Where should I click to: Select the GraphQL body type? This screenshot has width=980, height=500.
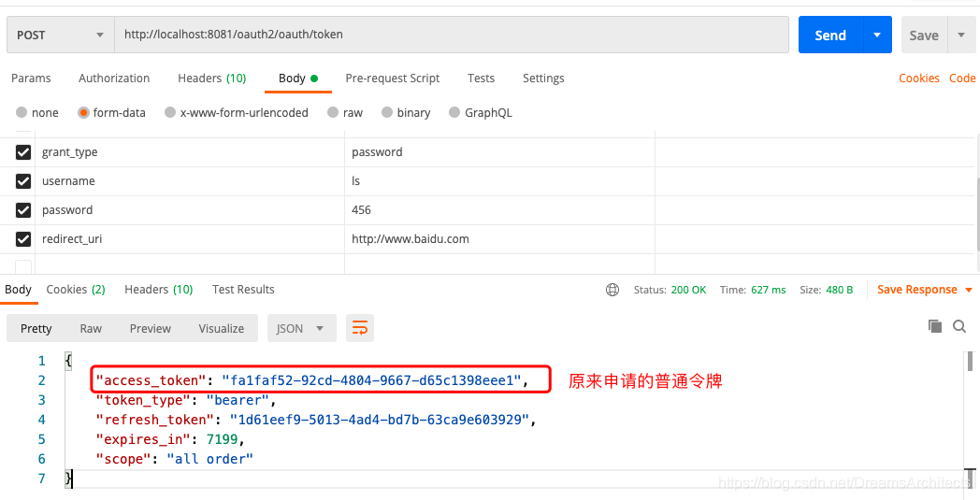coord(481,112)
